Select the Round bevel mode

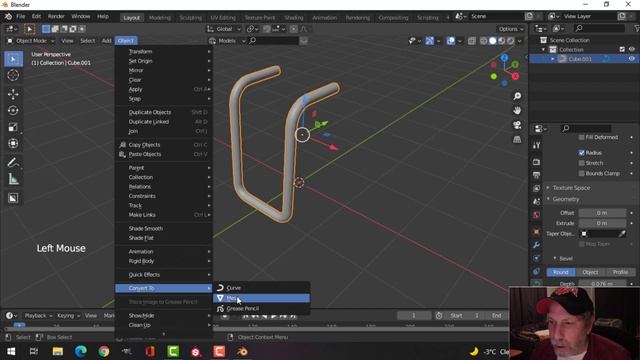tap(561, 272)
